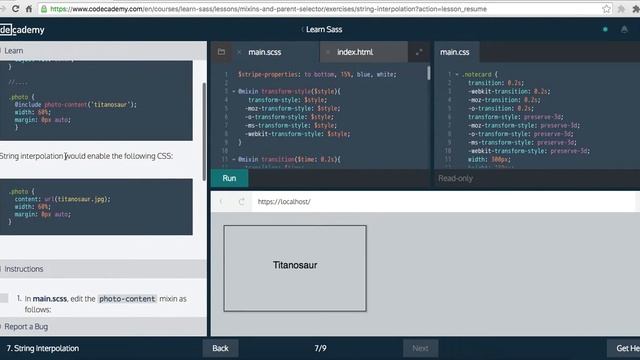Click the Read-only label

click(456, 178)
